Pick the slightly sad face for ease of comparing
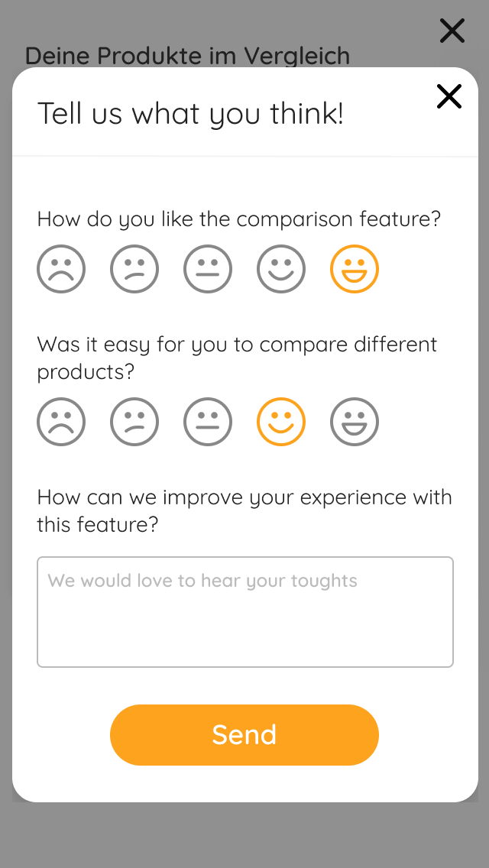Viewport: 489px width, 868px height. (134, 422)
